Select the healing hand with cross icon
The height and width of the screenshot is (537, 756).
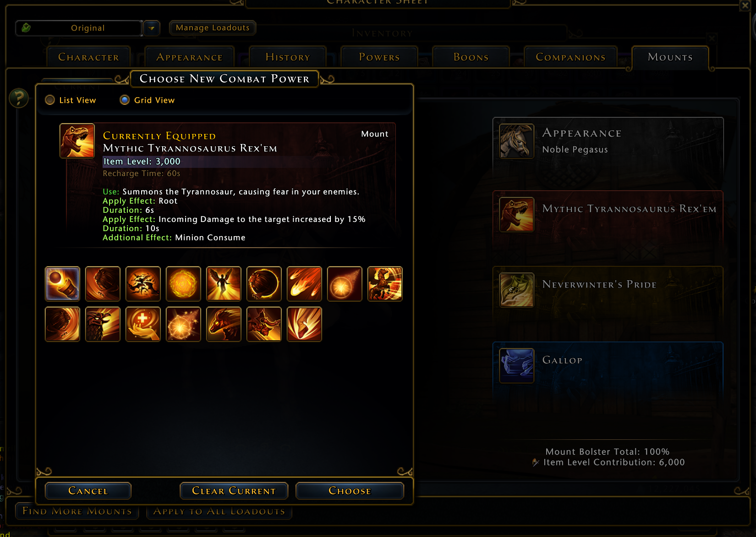(x=143, y=324)
